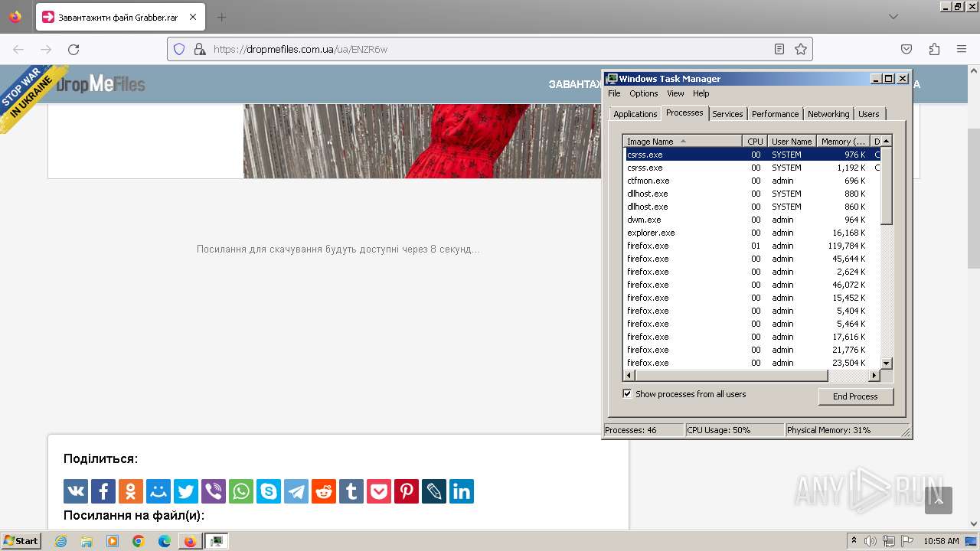This screenshot has height=551, width=980.
Task: Click the End Process button
Action: (x=855, y=396)
